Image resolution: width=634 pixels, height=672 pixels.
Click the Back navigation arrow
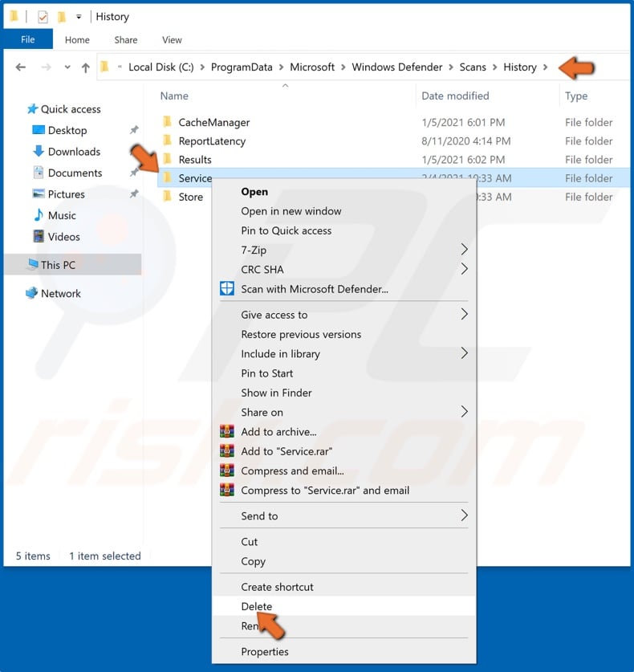(x=21, y=67)
